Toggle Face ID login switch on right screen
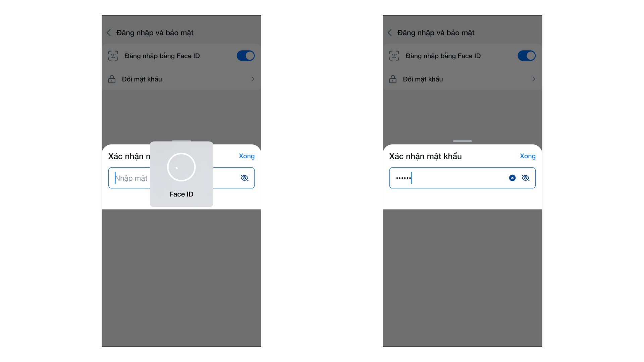Image resolution: width=644 pixels, height=362 pixels. (x=527, y=56)
